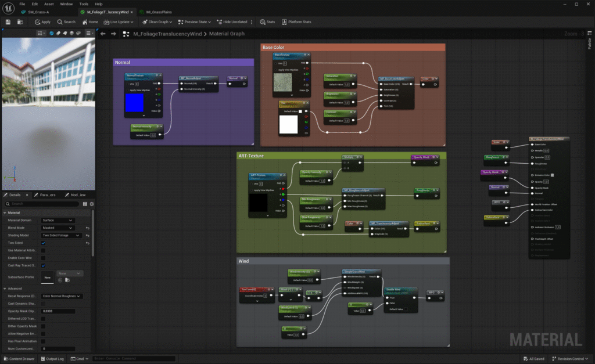Reset Blend Mode to default value

pyautogui.click(x=87, y=228)
